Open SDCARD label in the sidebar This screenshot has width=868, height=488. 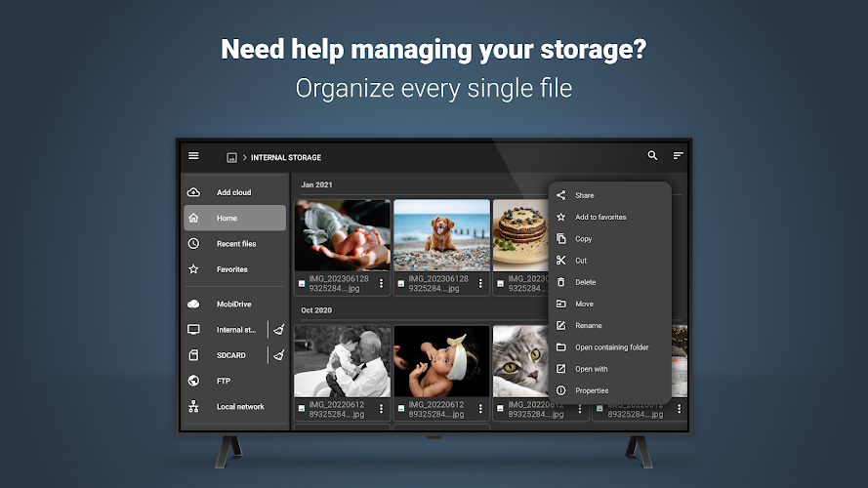tap(230, 355)
